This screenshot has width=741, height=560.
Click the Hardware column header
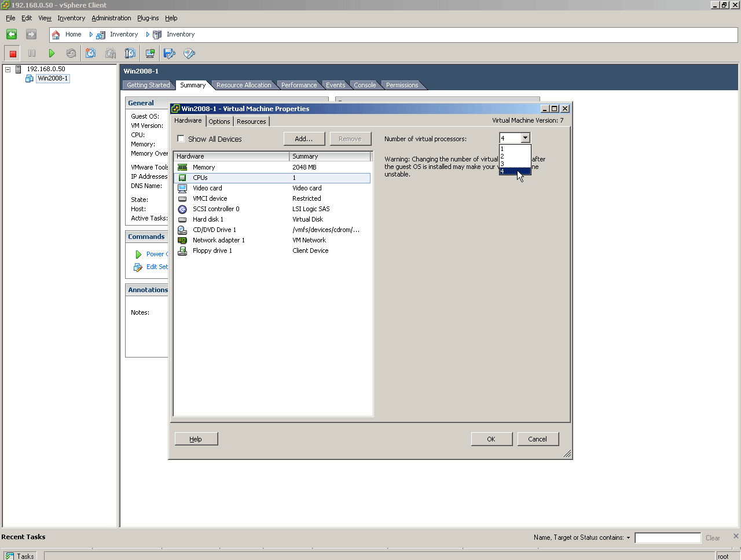pos(232,156)
